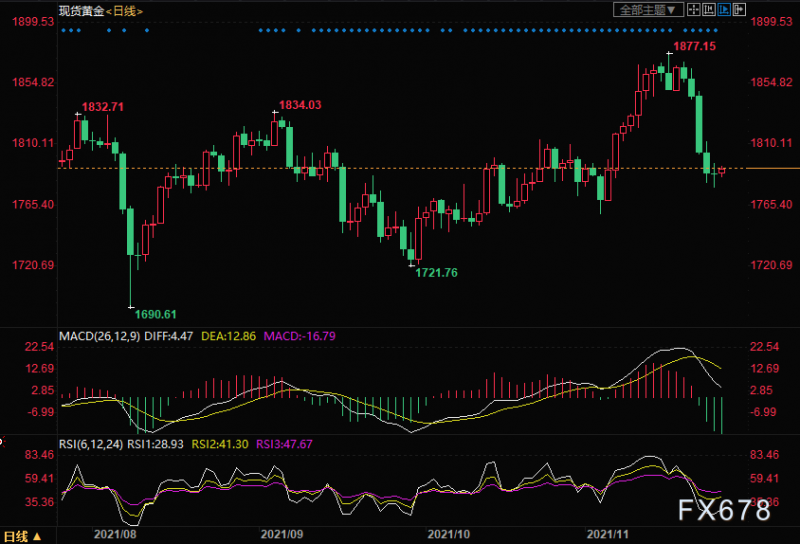Select the RSI3:47.67 readout

[x=284, y=444]
